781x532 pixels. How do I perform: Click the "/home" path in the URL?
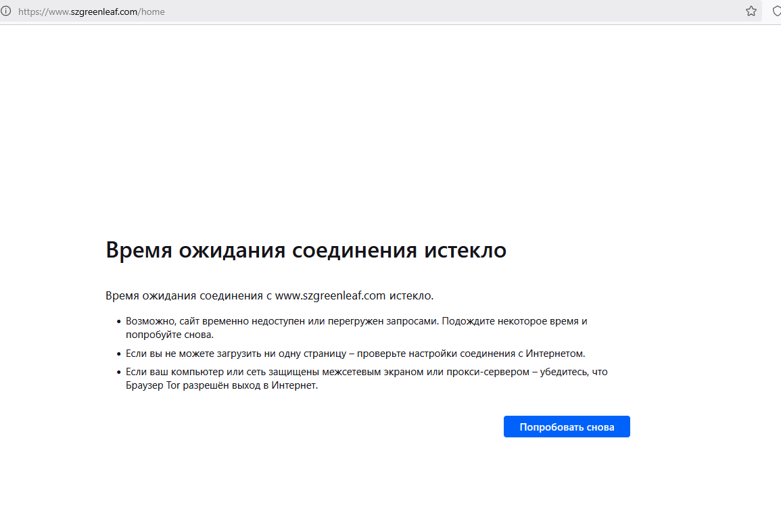[x=152, y=11]
